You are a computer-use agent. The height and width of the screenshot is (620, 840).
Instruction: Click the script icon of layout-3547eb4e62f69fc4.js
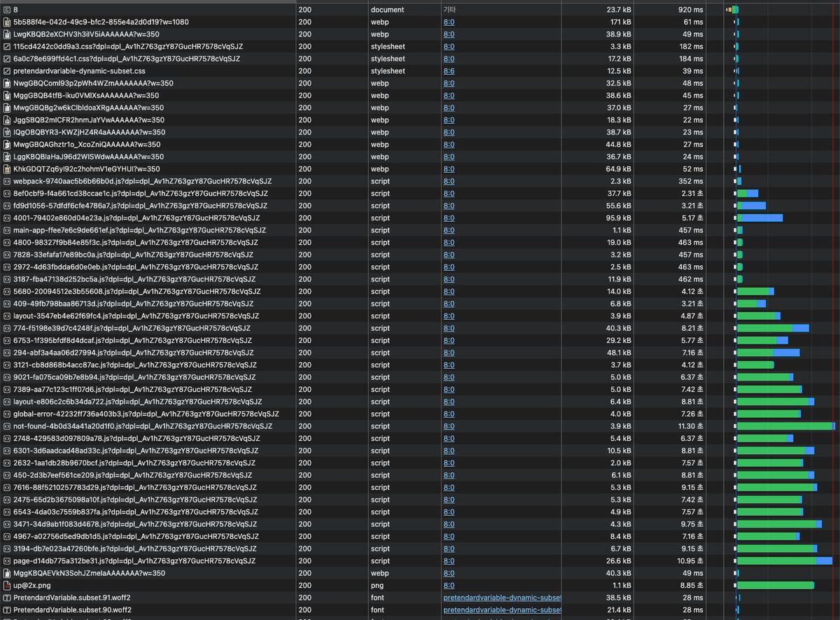[x=7, y=316]
